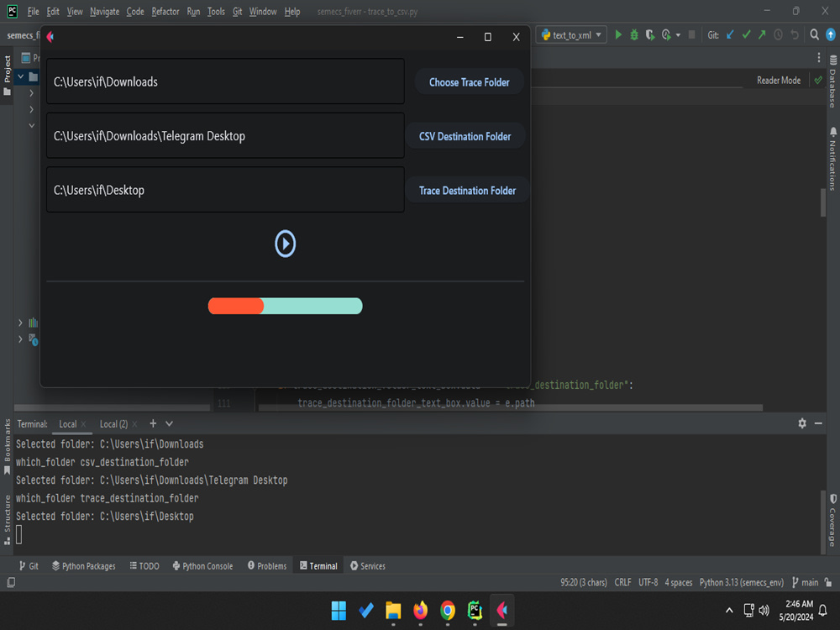The height and width of the screenshot is (630, 840).
Task: Click Choose Trace Folder button
Action: [469, 81]
